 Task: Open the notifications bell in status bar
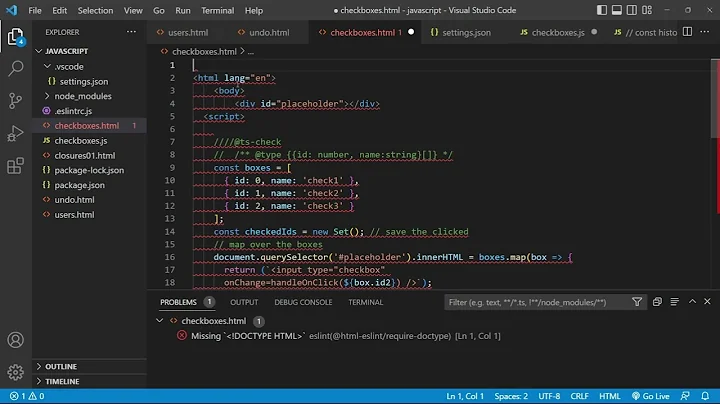coord(705,396)
